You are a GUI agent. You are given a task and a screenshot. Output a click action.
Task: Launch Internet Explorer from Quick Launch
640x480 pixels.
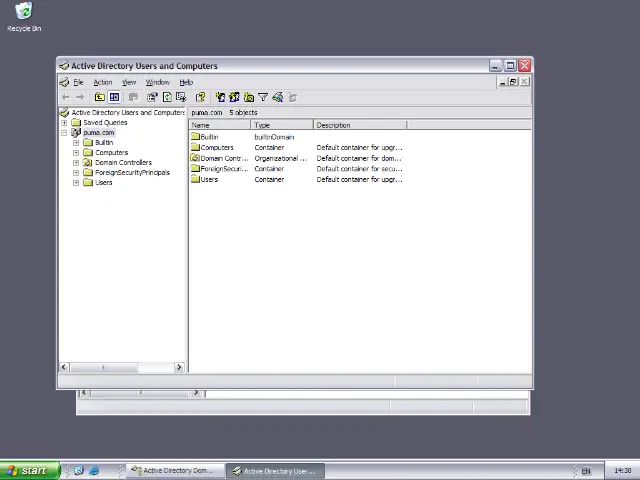tap(93, 471)
